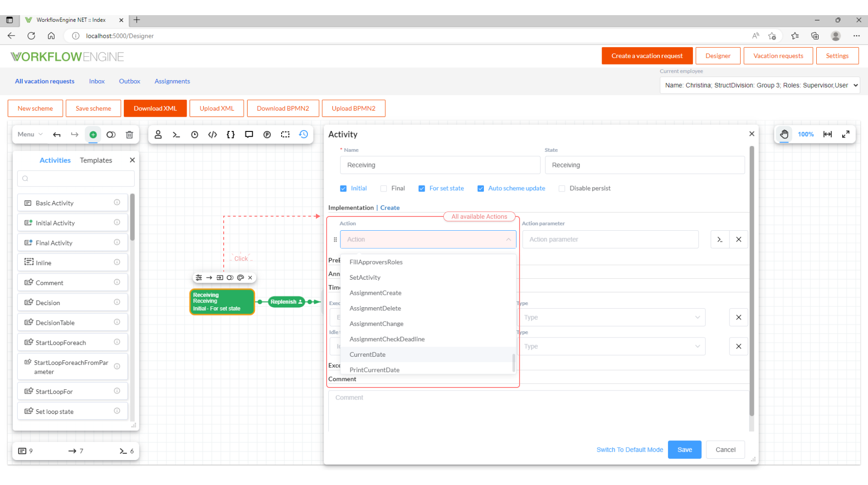The width and height of the screenshot is (868, 485).
Task: Collapse the Action dropdown field
Action: [508, 240]
